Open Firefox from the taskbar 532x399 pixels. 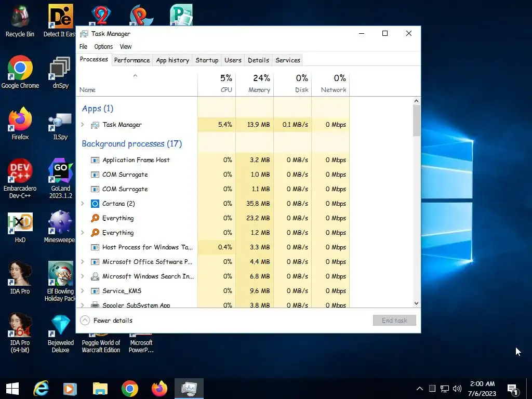(x=159, y=389)
